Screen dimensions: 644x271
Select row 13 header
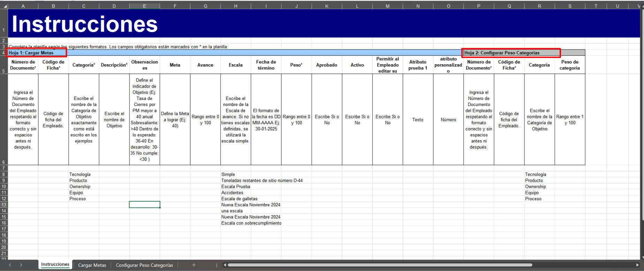[x=4, y=205]
